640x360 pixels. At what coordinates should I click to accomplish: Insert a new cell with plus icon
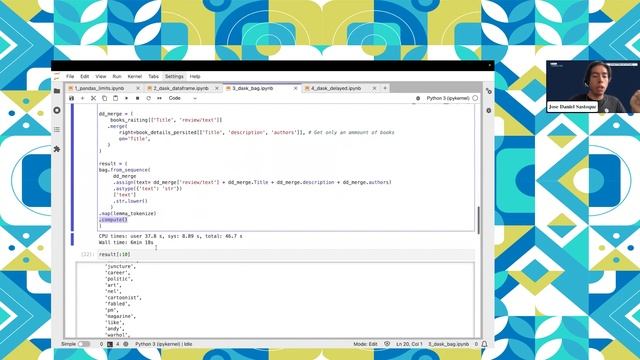click(82, 98)
